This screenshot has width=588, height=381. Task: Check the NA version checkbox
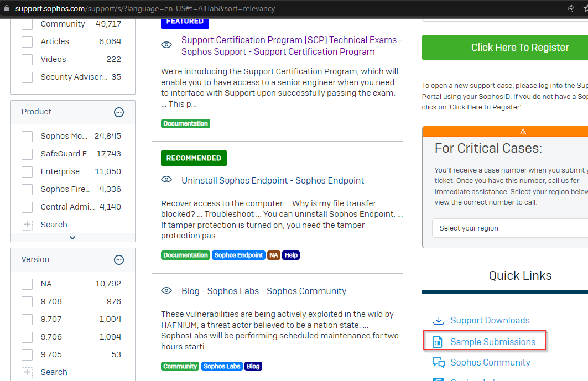[x=27, y=284]
